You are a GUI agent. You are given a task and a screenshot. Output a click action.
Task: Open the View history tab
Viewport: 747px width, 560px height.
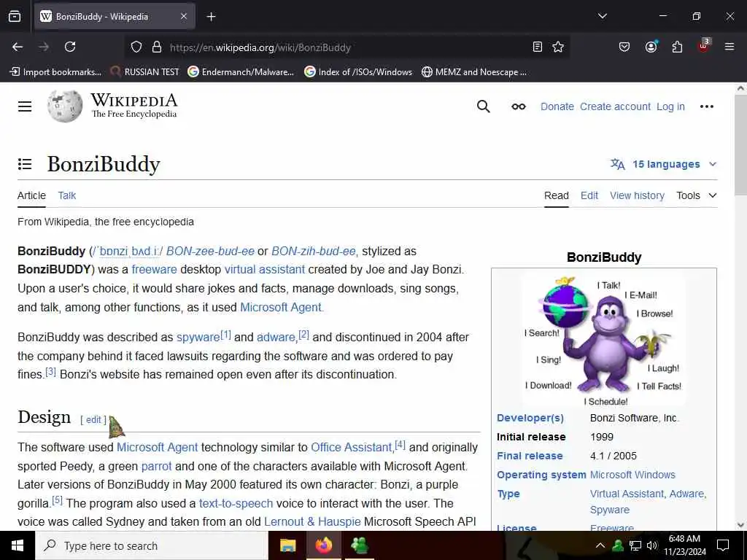(x=637, y=195)
